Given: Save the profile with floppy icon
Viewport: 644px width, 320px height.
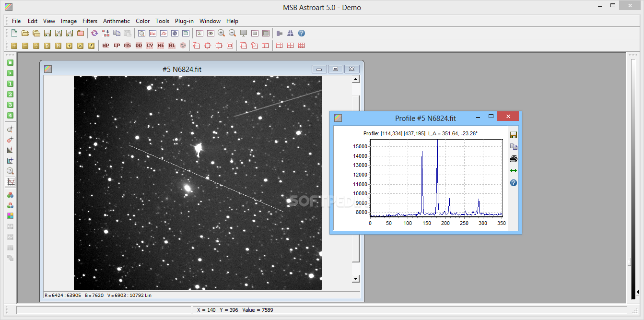Looking at the screenshot, I should [514, 135].
